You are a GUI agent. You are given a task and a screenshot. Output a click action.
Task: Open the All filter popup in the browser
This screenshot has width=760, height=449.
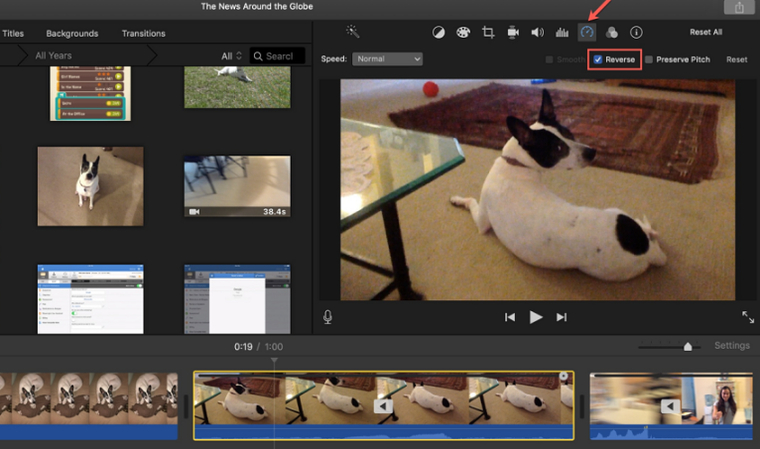coord(231,56)
